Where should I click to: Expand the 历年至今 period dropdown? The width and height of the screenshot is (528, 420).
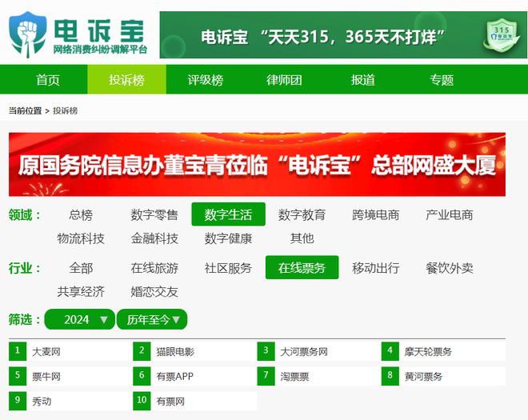pyautogui.click(x=152, y=319)
